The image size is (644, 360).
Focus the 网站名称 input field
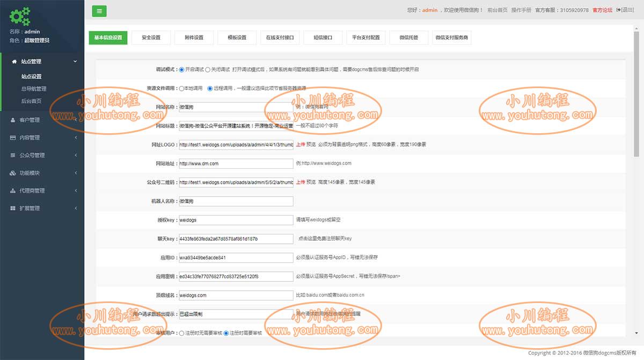point(236,107)
